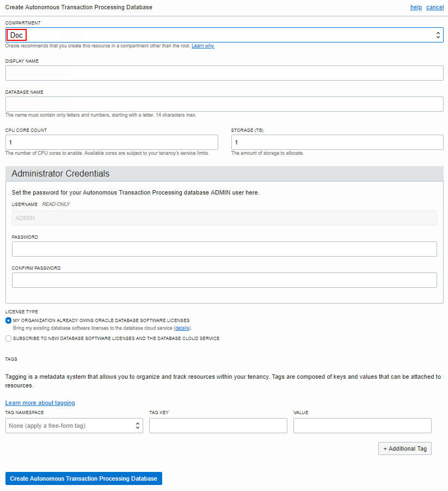Click the cancel link
This screenshot has height=491, width=448.
[x=435, y=7]
